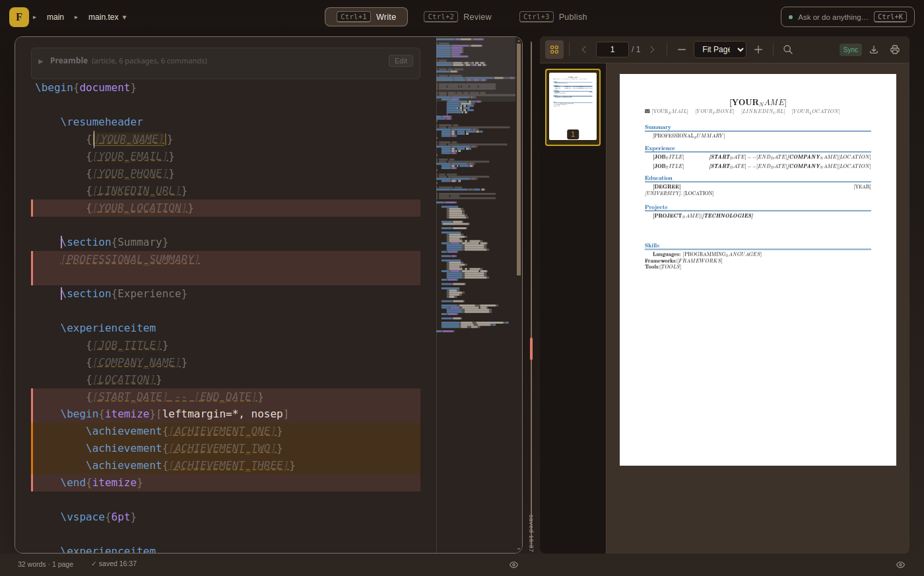Click the [JOB_TITLE] placeholder in editor
924x576 pixels.
pyautogui.click(x=127, y=345)
